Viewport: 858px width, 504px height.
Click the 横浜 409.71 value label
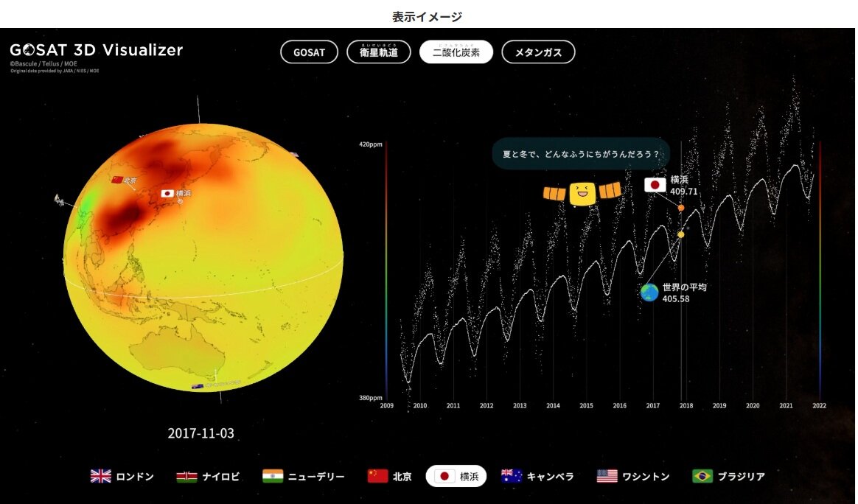(684, 186)
